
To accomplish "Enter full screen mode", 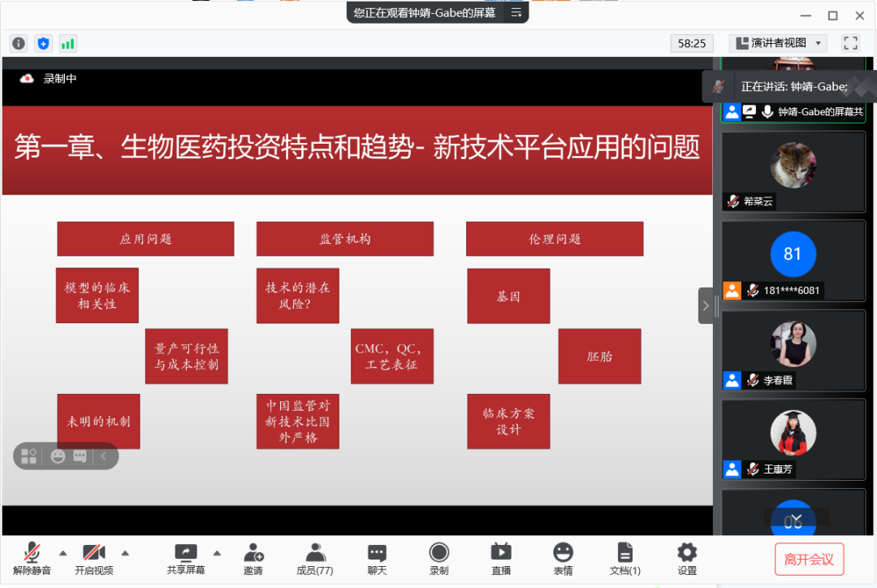I will pyautogui.click(x=850, y=43).
